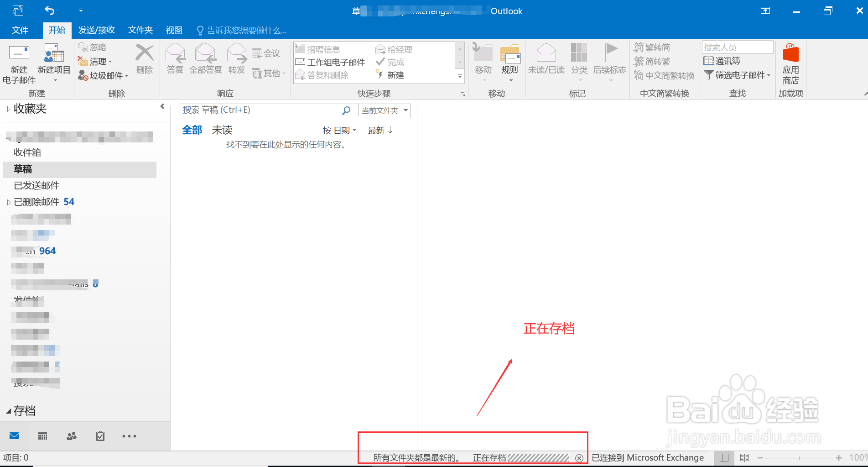Screen dimensions: 868x467
Task: Click the Tell Me (告诉我您想要做什么) box
Action: [x=242, y=31]
